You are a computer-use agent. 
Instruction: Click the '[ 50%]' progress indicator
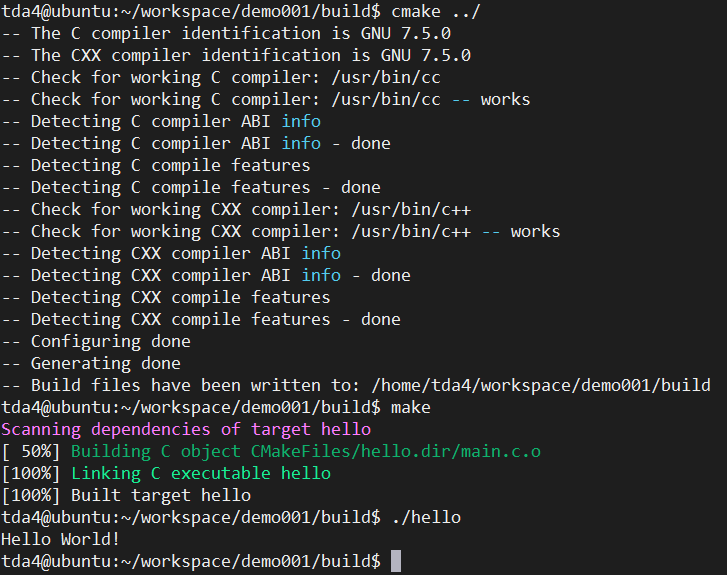click(31, 452)
